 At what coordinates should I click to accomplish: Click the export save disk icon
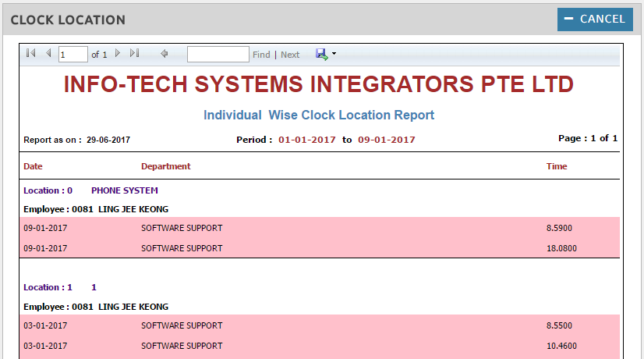321,54
